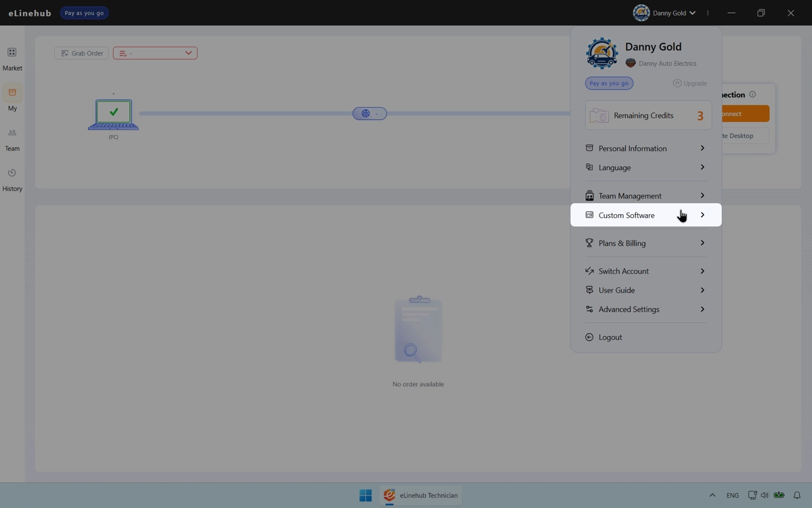Image resolution: width=812 pixels, height=508 pixels.
Task: Open network status tray icon
Action: 752,495
